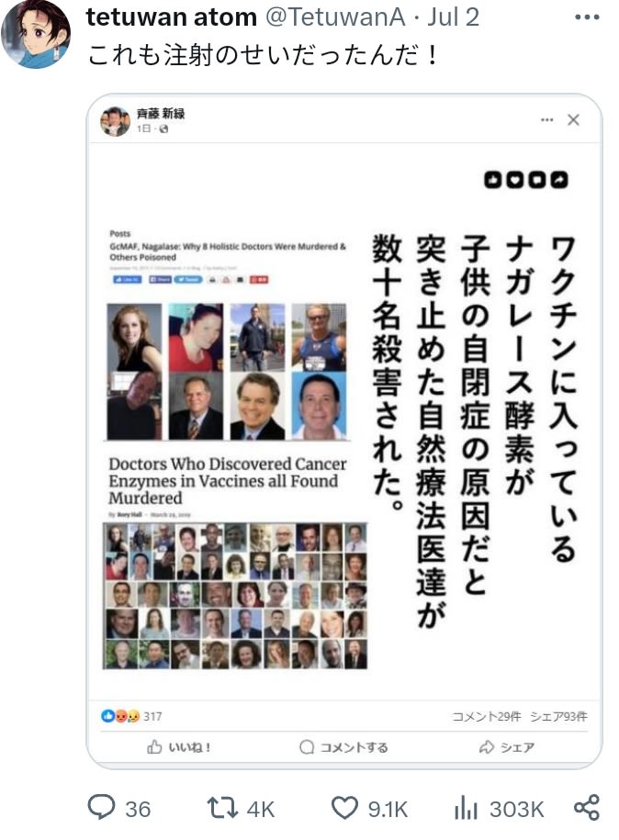
Task: Click the reply icon with 36
Action: pyautogui.click(x=119, y=808)
